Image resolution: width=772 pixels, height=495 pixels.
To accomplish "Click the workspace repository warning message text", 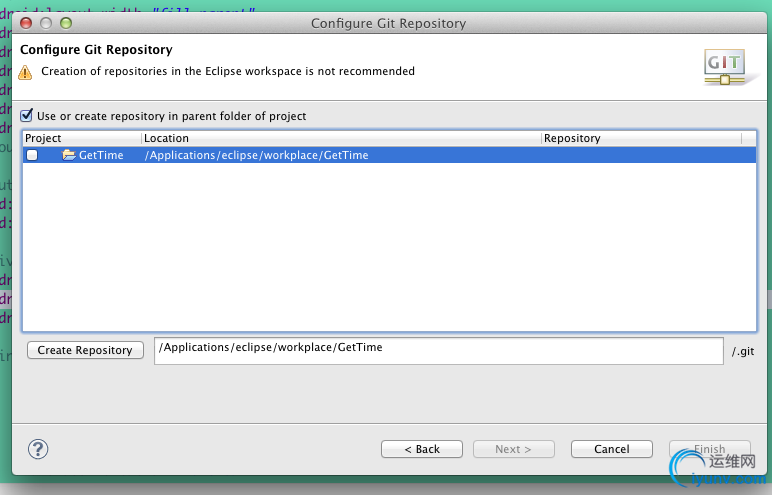I will pos(228,72).
